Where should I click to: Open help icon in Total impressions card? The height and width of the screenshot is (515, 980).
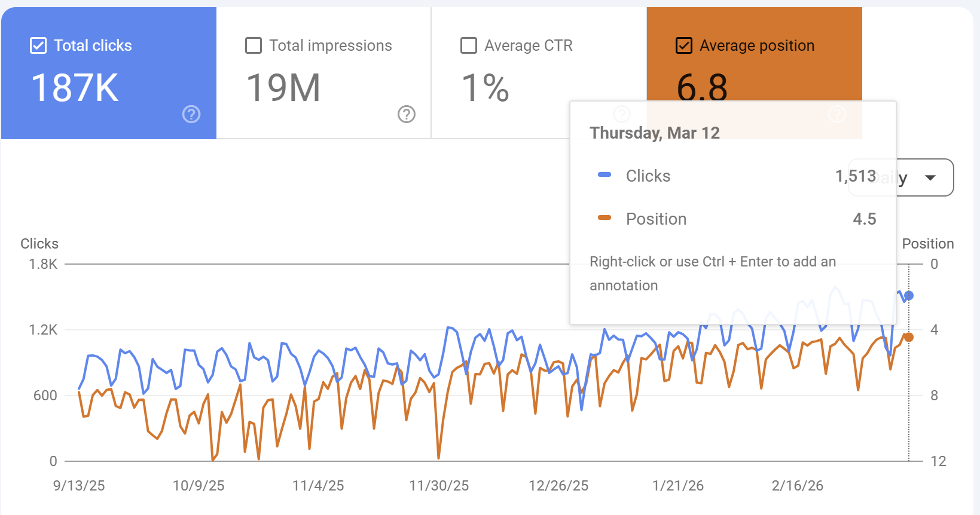coord(407,114)
